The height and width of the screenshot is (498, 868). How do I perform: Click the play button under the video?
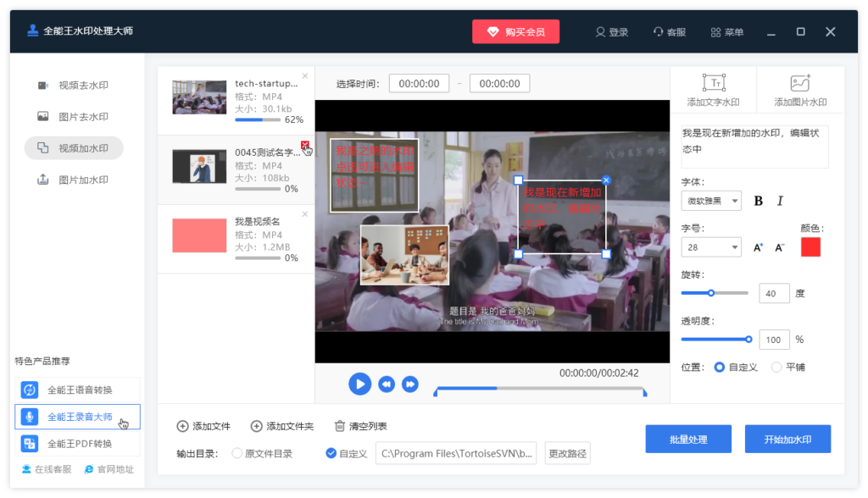[359, 384]
